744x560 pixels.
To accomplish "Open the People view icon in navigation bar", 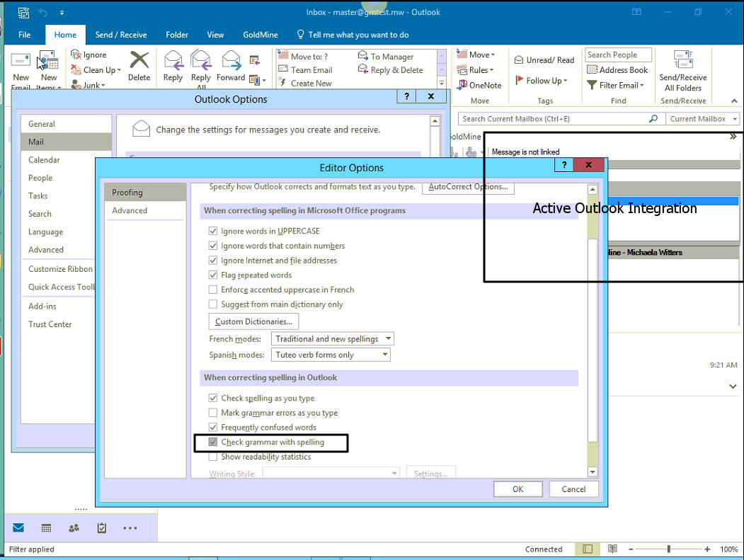I will (74, 528).
